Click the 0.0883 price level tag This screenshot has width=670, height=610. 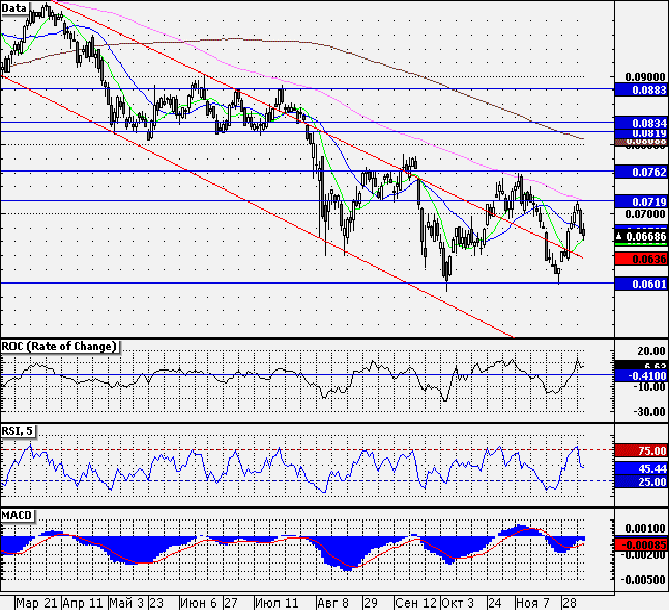[641, 90]
